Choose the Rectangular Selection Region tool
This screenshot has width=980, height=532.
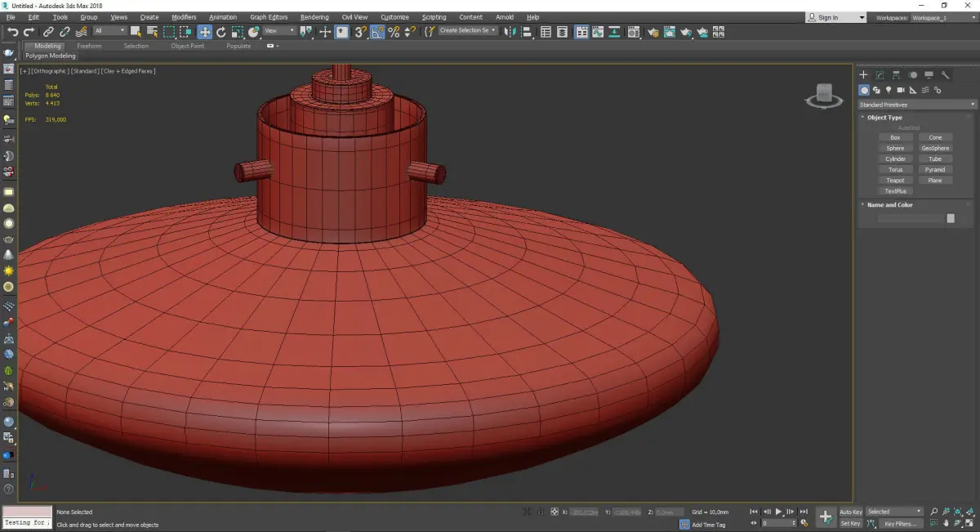click(169, 32)
